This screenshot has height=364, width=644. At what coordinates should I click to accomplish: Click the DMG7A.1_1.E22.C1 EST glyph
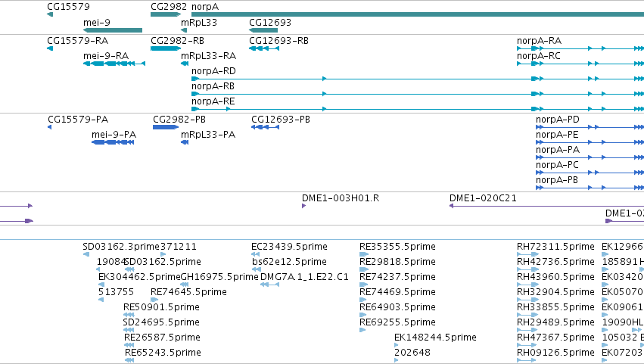pos(270,285)
